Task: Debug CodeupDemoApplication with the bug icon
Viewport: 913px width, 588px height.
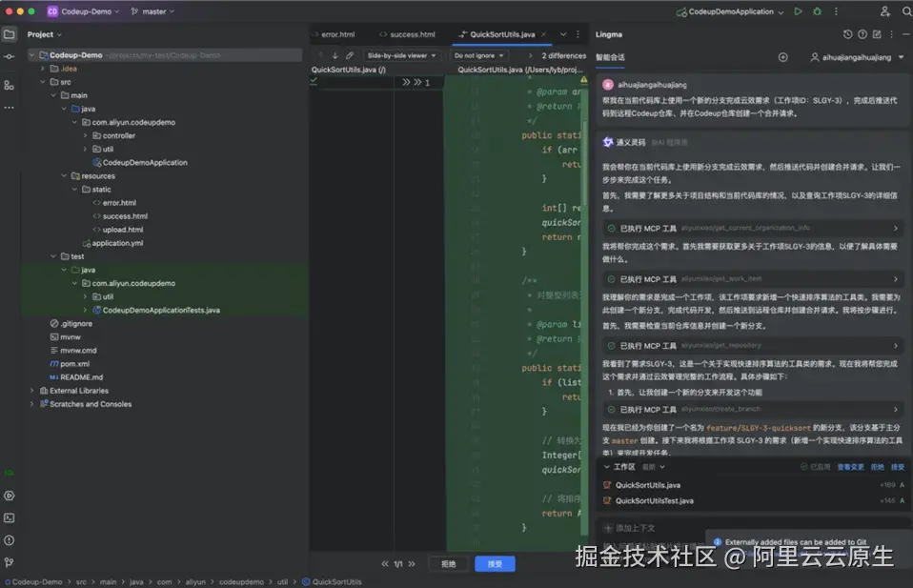Action: [818, 11]
